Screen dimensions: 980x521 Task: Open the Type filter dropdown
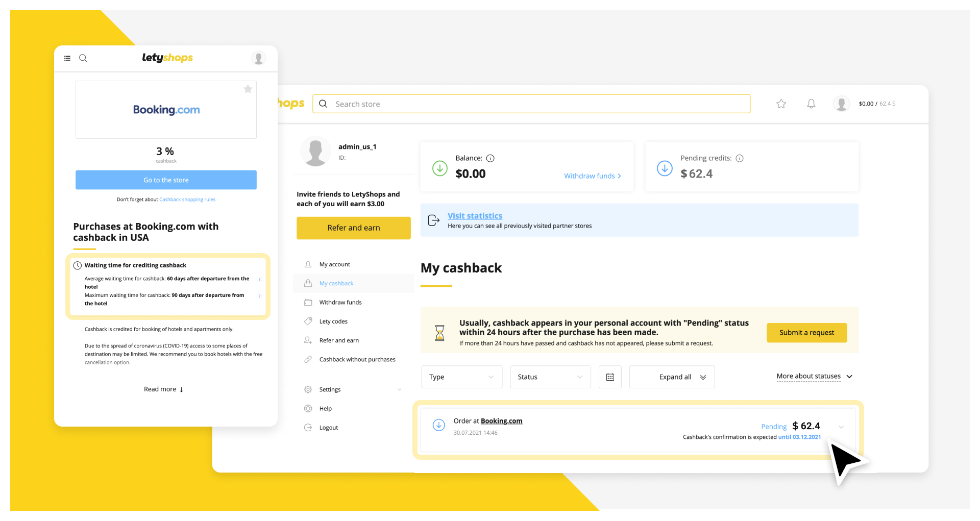point(462,377)
